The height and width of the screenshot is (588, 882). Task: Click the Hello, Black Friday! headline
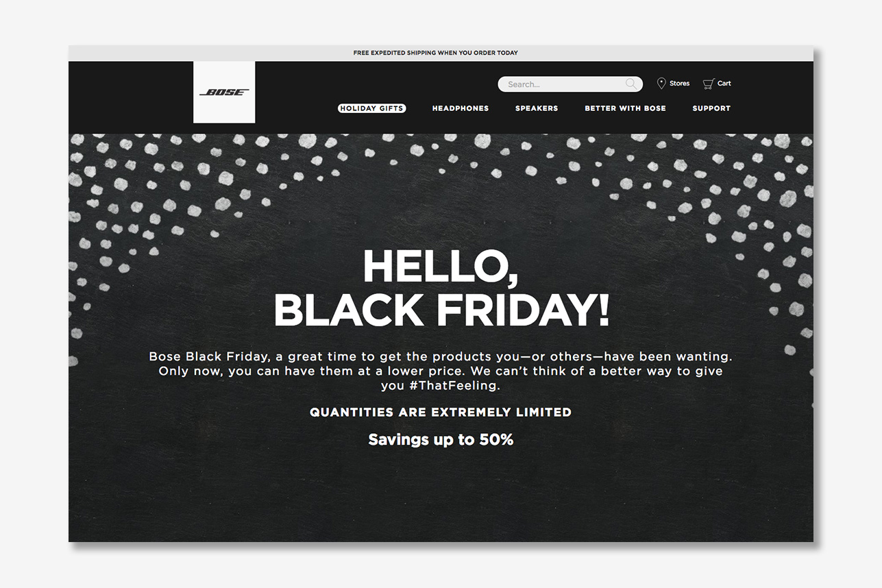tap(441, 288)
